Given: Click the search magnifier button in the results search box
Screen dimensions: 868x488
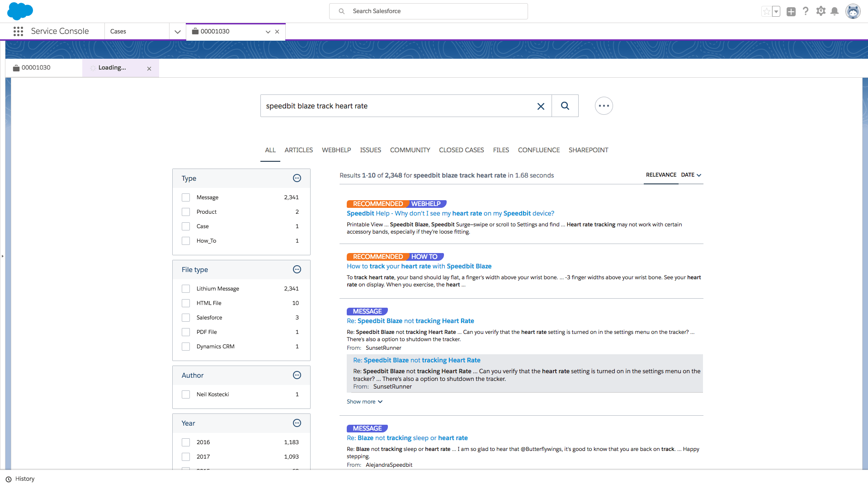Looking at the screenshot, I should pyautogui.click(x=565, y=106).
